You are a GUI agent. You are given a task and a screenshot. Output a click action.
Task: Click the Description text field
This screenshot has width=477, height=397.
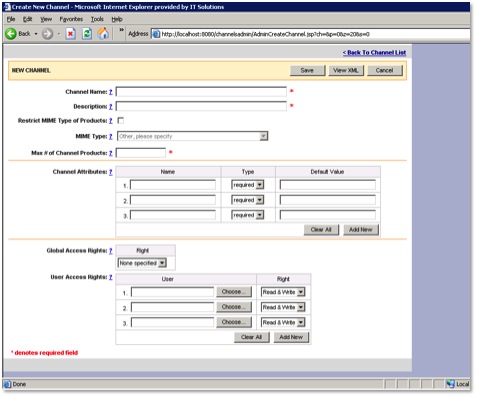pos(201,106)
